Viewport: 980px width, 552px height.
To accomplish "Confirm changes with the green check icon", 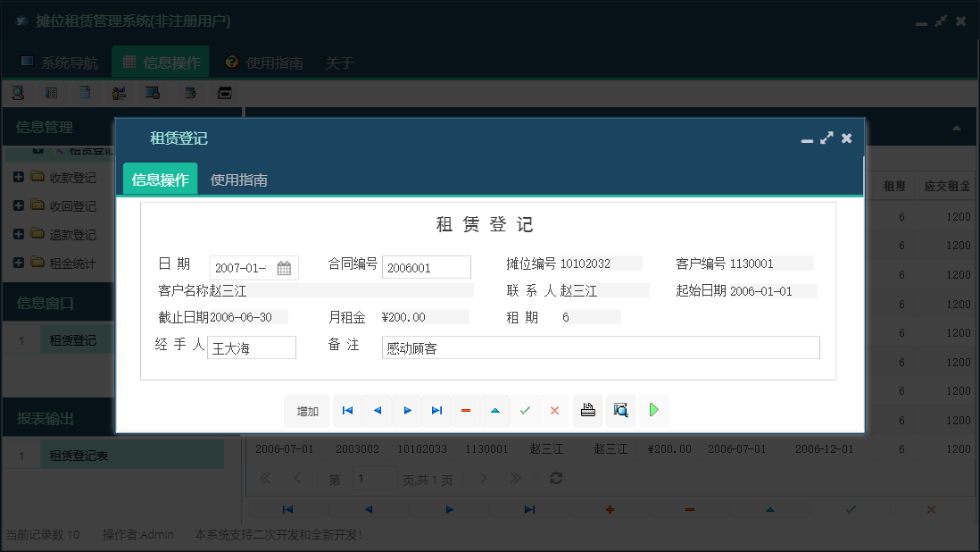I will click(x=525, y=410).
